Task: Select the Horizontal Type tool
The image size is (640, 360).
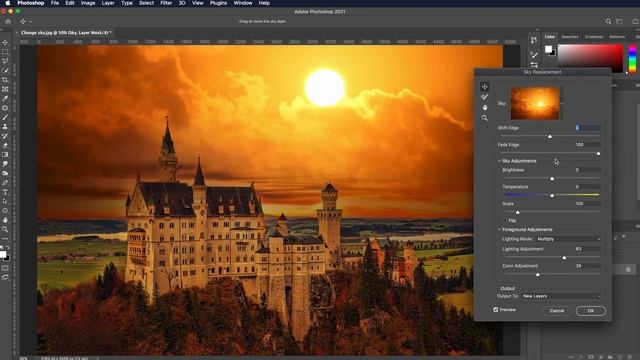Action: tap(5, 192)
